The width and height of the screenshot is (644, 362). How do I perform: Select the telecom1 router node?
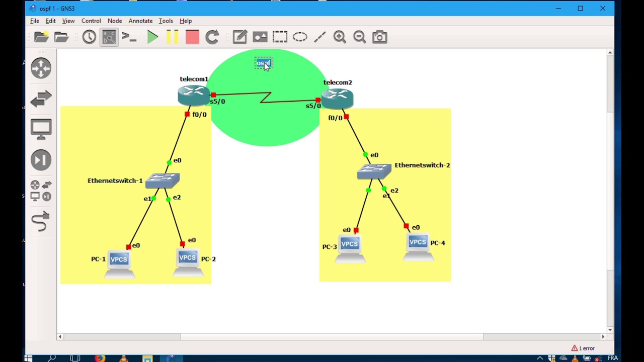(x=194, y=96)
